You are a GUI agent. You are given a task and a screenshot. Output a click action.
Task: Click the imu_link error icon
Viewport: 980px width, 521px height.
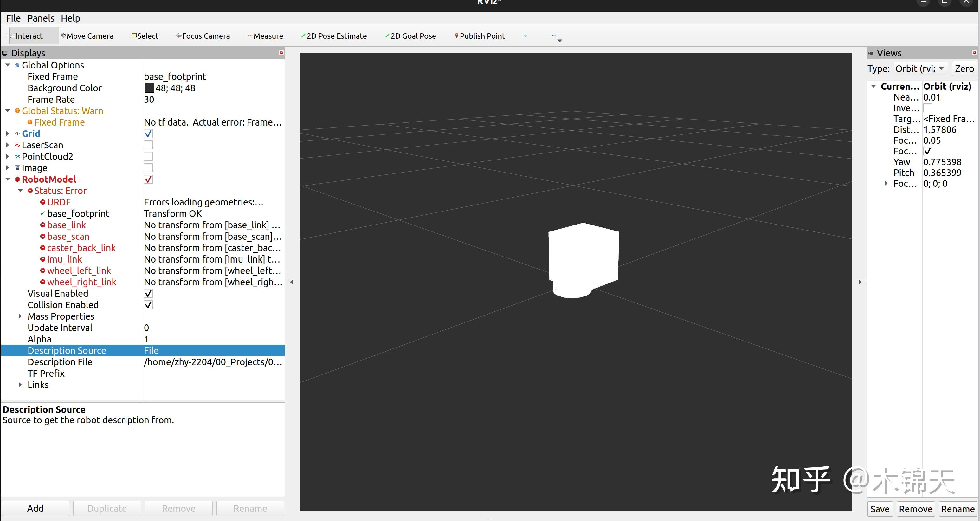42,259
